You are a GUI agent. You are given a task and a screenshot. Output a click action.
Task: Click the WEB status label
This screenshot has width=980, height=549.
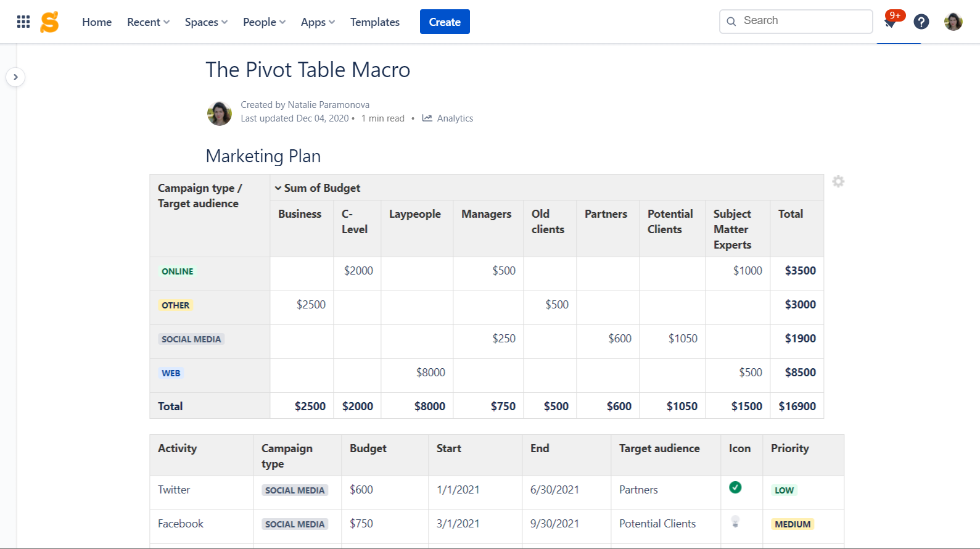point(171,373)
